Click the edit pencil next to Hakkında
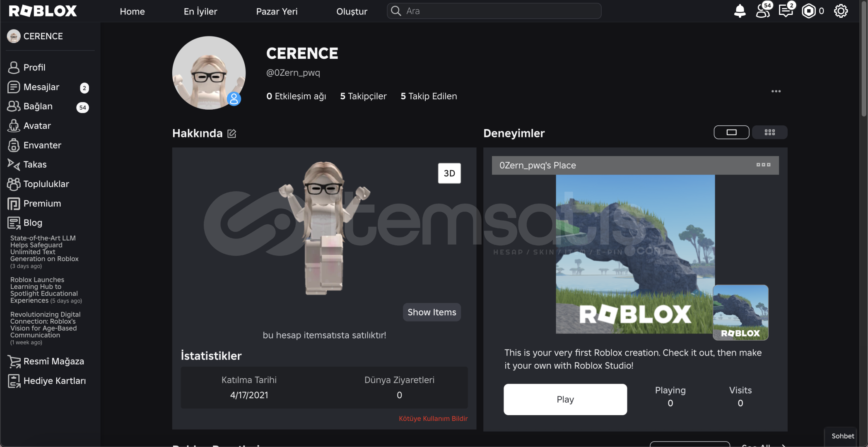Screen dimensions: 868x447 [x=232, y=133]
